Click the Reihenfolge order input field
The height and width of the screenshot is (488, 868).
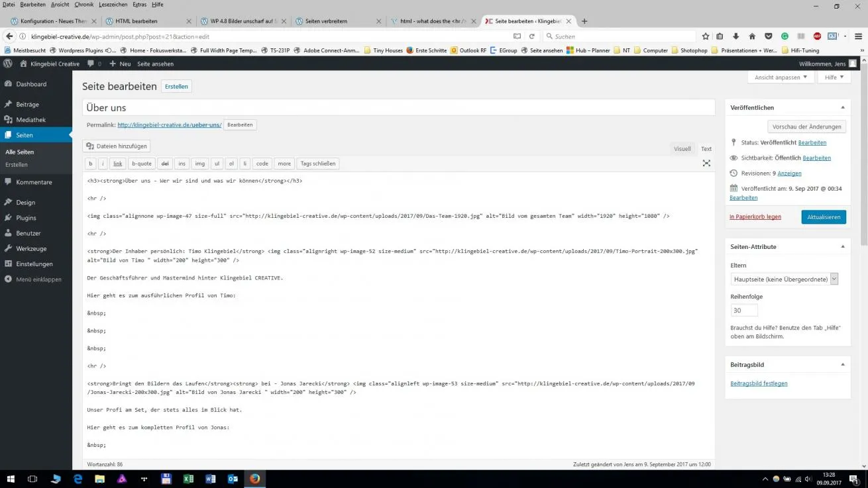744,310
